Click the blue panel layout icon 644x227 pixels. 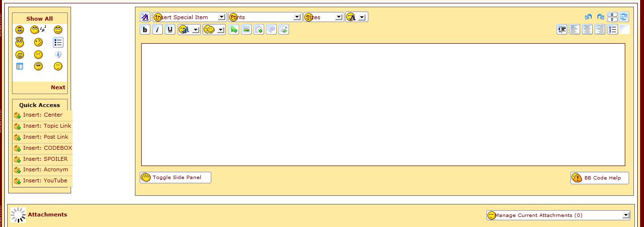20,66
